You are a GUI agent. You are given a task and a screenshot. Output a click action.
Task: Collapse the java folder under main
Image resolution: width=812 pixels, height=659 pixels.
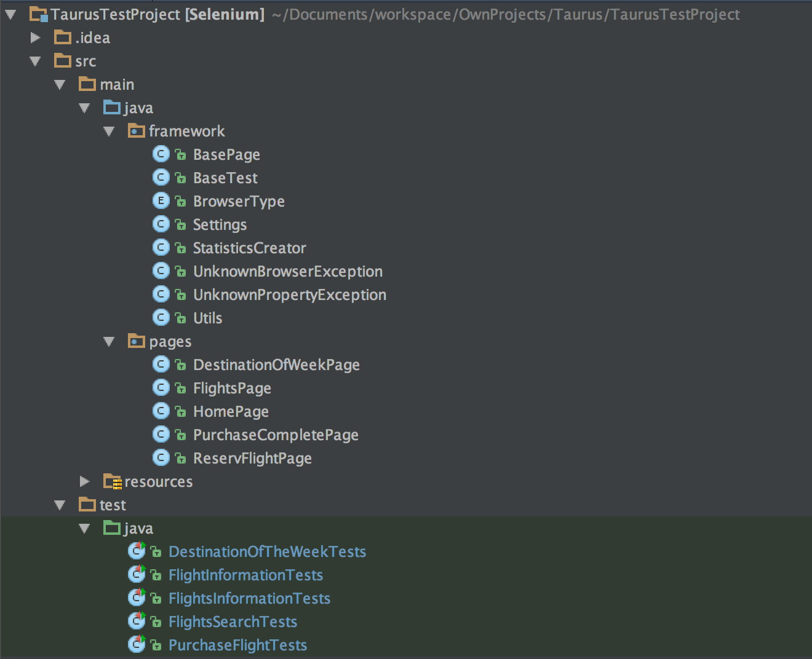[84, 108]
